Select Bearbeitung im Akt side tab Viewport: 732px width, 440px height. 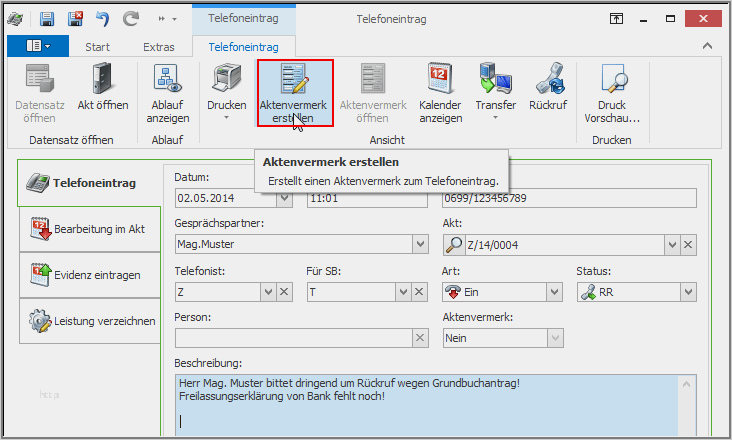click(90, 229)
